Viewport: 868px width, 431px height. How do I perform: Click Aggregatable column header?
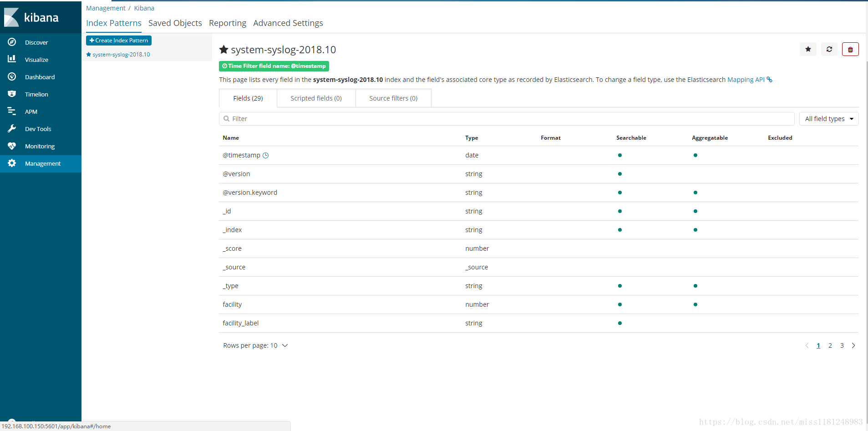710,138
